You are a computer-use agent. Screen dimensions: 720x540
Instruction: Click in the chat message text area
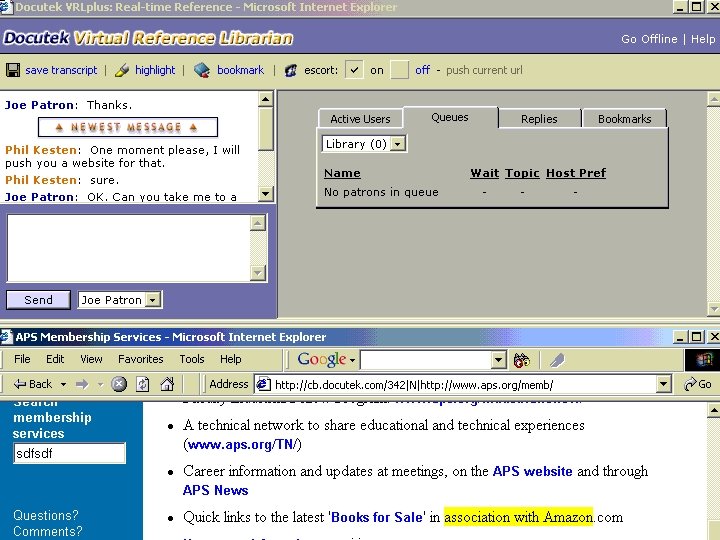tap(129, 248)
